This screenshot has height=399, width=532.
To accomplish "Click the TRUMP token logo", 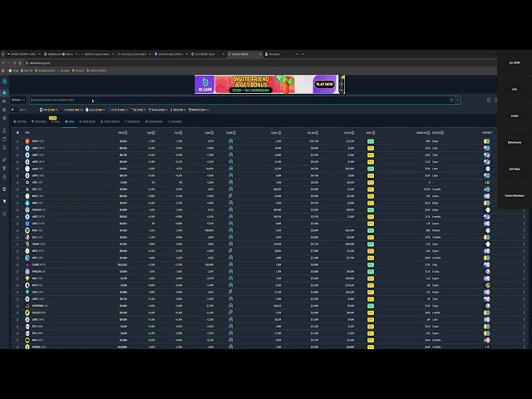I will [27, 244].
